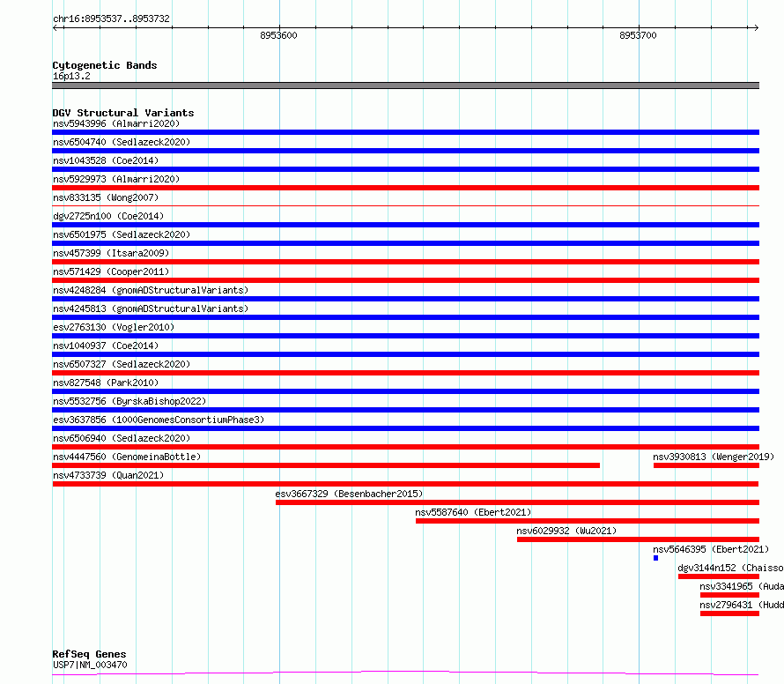Click the DGV Structural Variants track title
This screenshot has height=684, width=784.
point(123,113)
